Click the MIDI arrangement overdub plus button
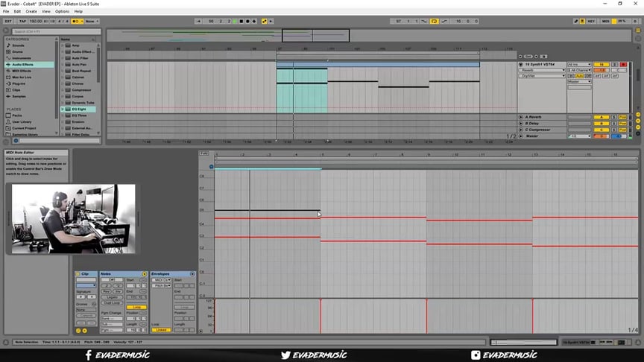Viewport: 644px width, 362px height. tap(254, 22)
